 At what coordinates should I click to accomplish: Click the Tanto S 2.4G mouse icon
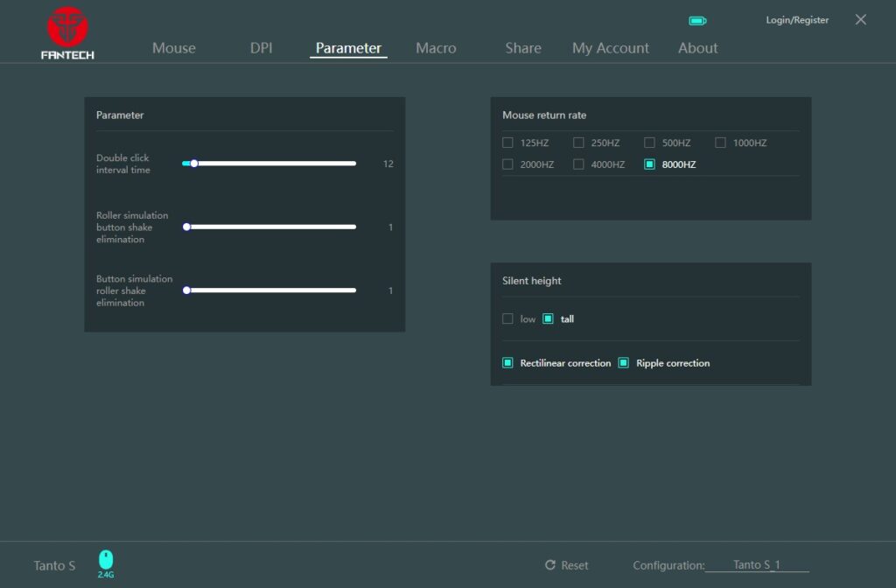pyautogui.click(x=106, y=563)
